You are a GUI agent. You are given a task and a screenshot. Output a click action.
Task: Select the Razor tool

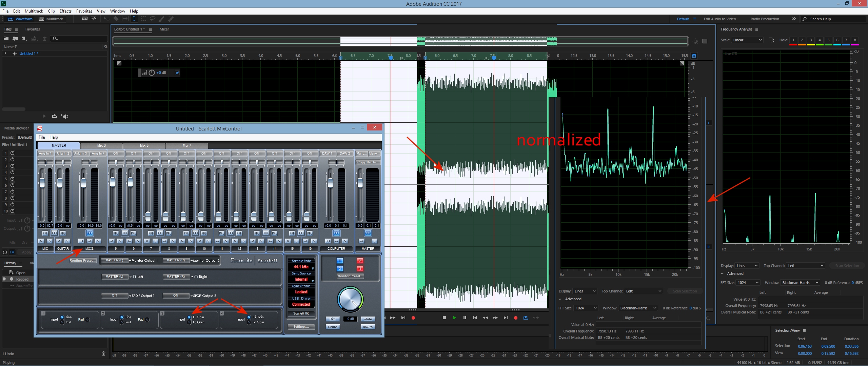tap(116, 19)
